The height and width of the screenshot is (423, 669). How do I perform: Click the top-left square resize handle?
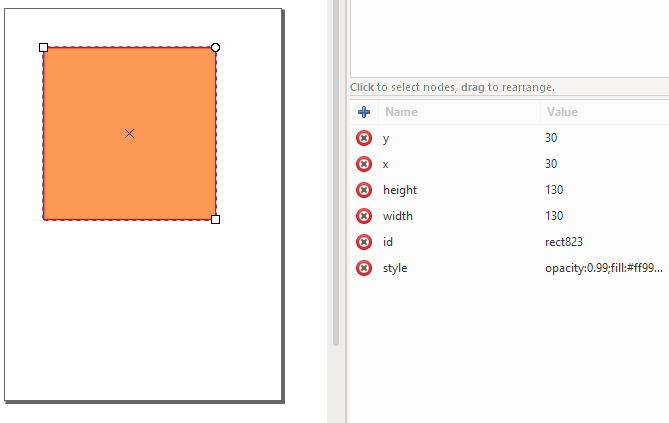(x=44, y=47)
